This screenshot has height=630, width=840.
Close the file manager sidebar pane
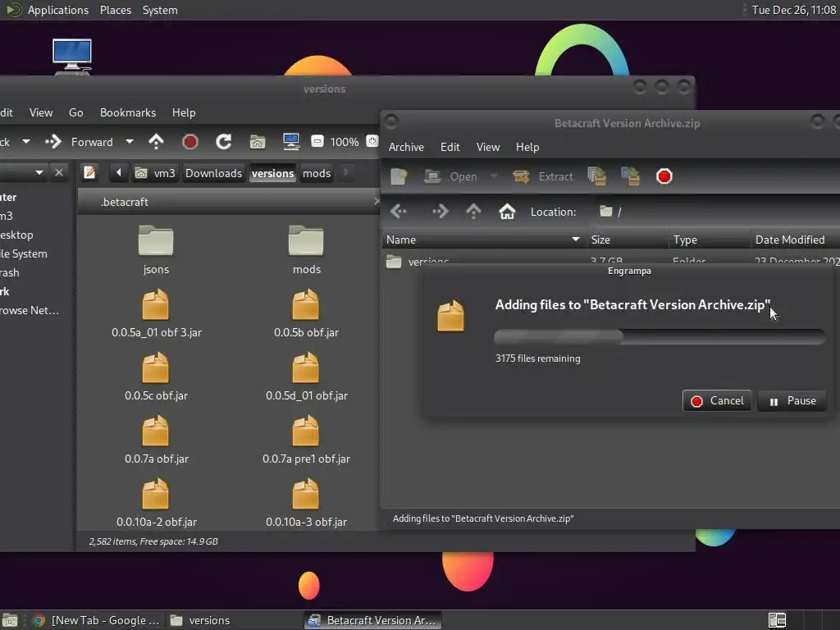pyautogui.click(x=59, y=173)
